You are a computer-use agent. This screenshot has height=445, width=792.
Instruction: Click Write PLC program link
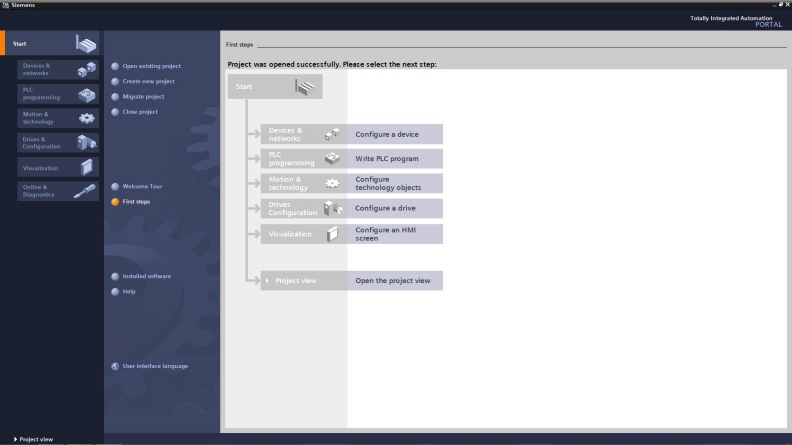(x=387, y=159)
